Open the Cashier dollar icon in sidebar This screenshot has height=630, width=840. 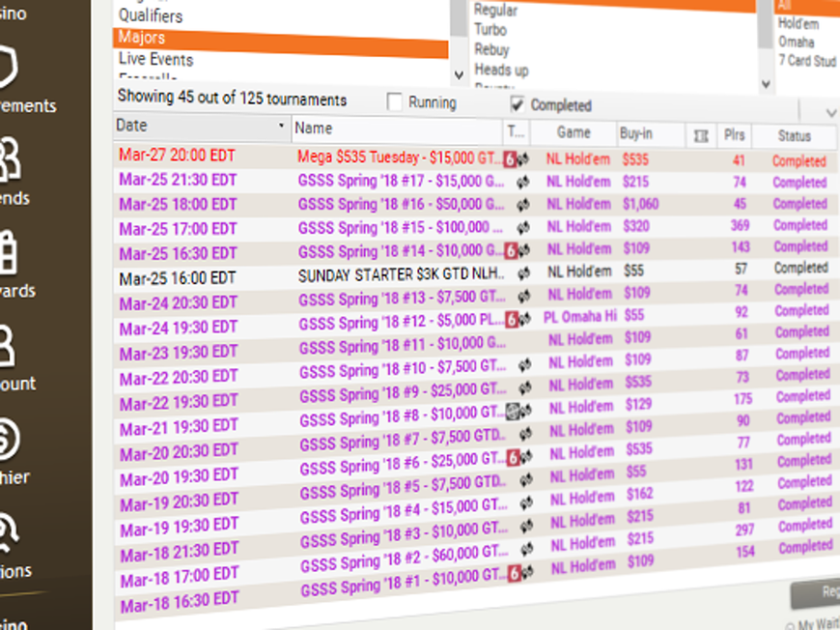click(x=9, y=440)
